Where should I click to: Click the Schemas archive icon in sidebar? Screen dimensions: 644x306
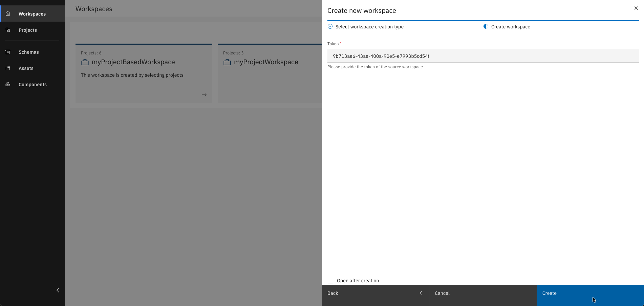7,52
